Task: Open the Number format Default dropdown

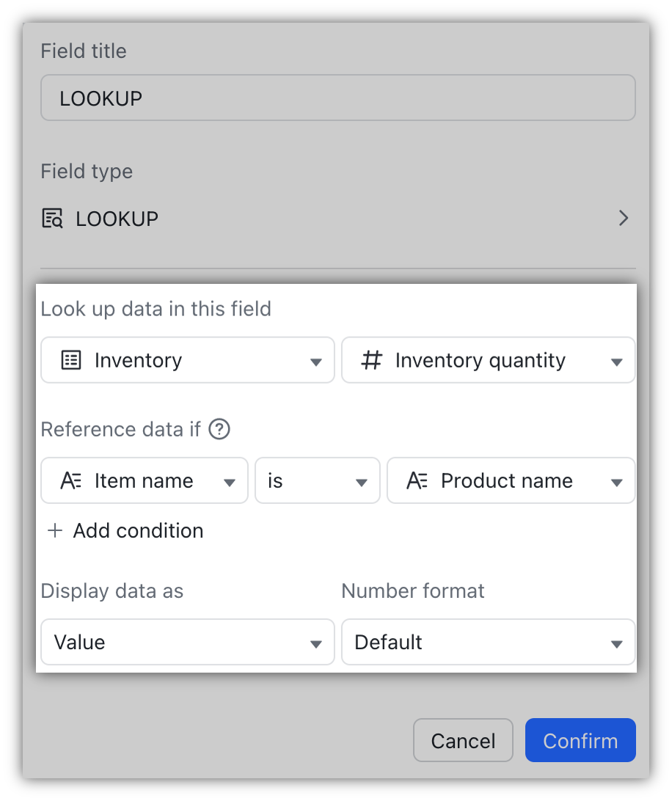Action: pos(617,642)
